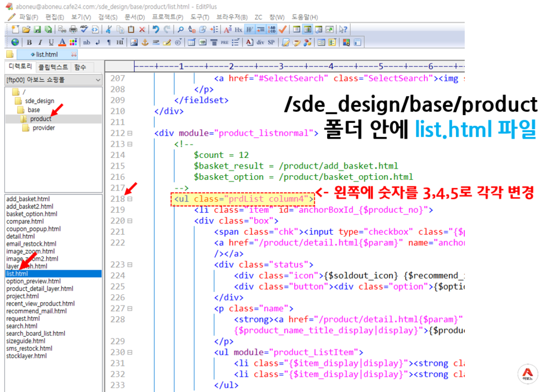Open the 도움말(H) menu
Screen dimensions: 543x392
[305, 17]
